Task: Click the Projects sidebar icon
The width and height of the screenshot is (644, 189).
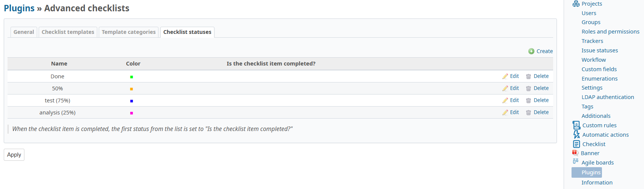Action: (576, 4)
